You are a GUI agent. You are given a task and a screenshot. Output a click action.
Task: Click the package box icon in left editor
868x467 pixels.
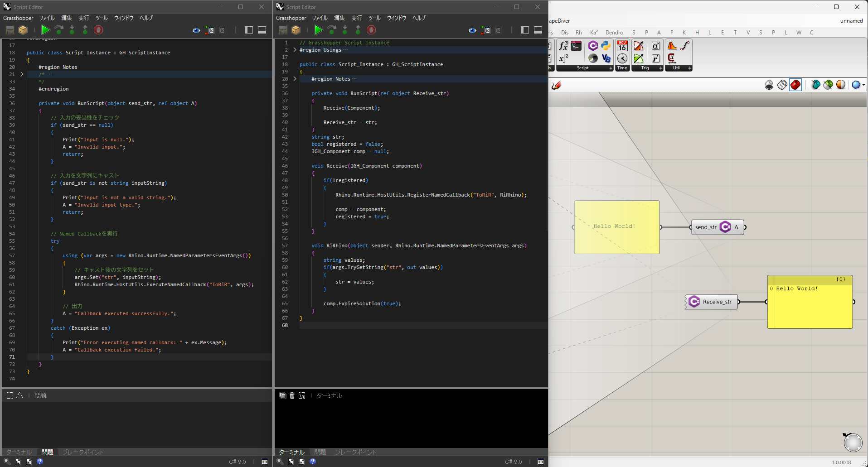(x=23, y=30)
